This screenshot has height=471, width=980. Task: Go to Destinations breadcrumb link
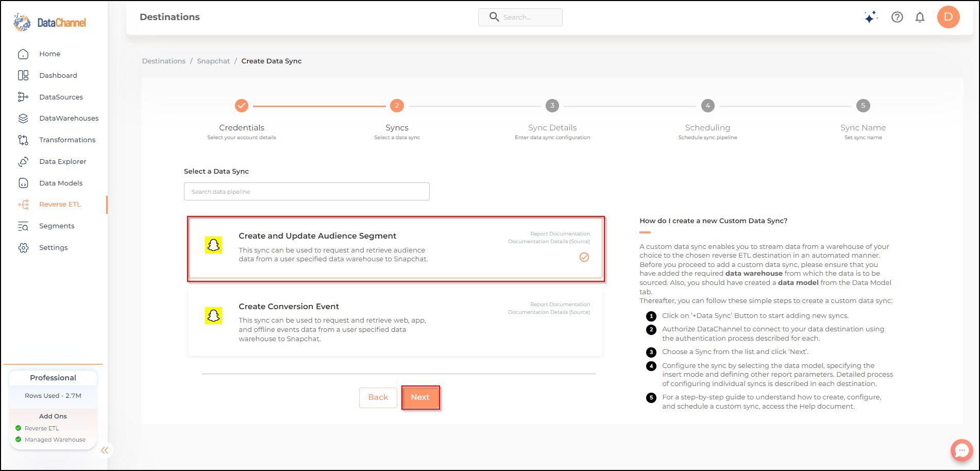pos(164,61)
